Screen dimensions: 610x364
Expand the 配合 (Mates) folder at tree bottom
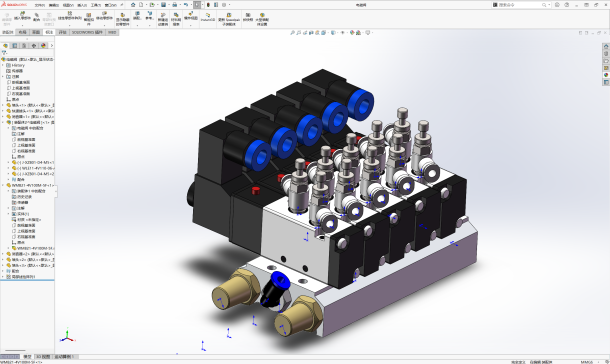pos(3,271)
